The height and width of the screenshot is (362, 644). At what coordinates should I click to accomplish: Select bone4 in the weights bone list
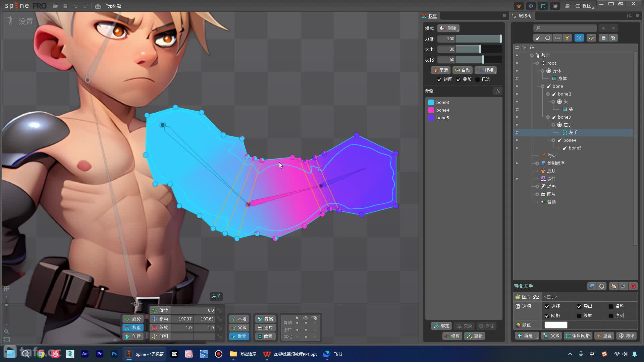pyautogui.click(x=464, y=110)
